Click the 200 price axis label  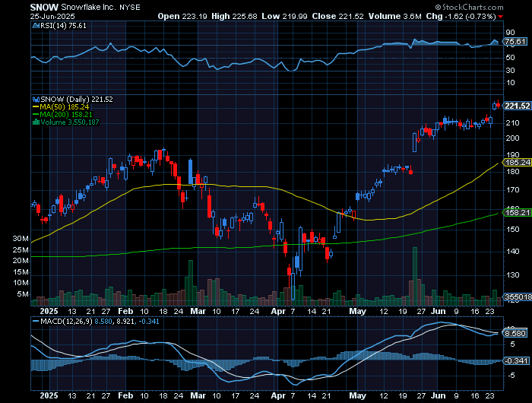pos(512,138)
